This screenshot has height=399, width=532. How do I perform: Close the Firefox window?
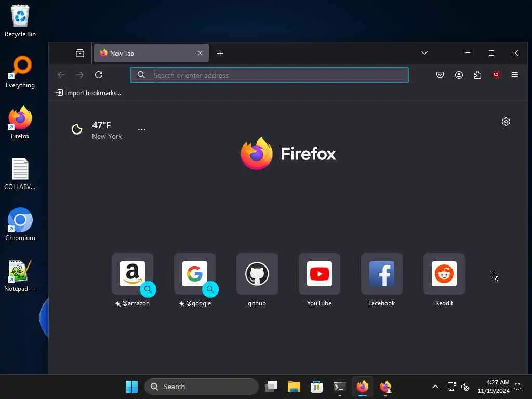pyautogui.click(x=515, y=53)
